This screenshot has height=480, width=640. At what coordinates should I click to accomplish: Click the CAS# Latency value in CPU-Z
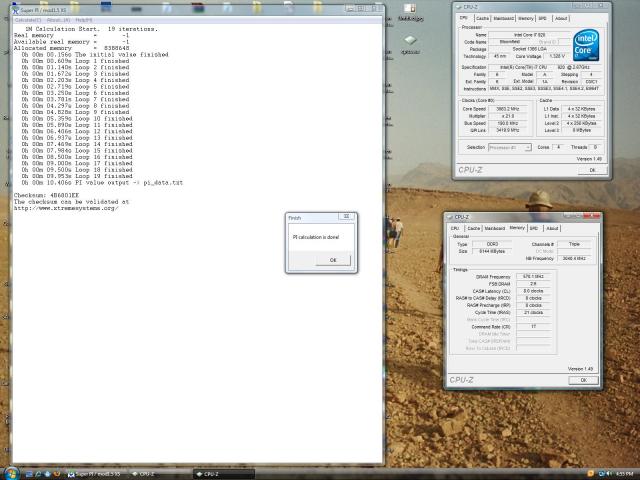click(533, 291)
